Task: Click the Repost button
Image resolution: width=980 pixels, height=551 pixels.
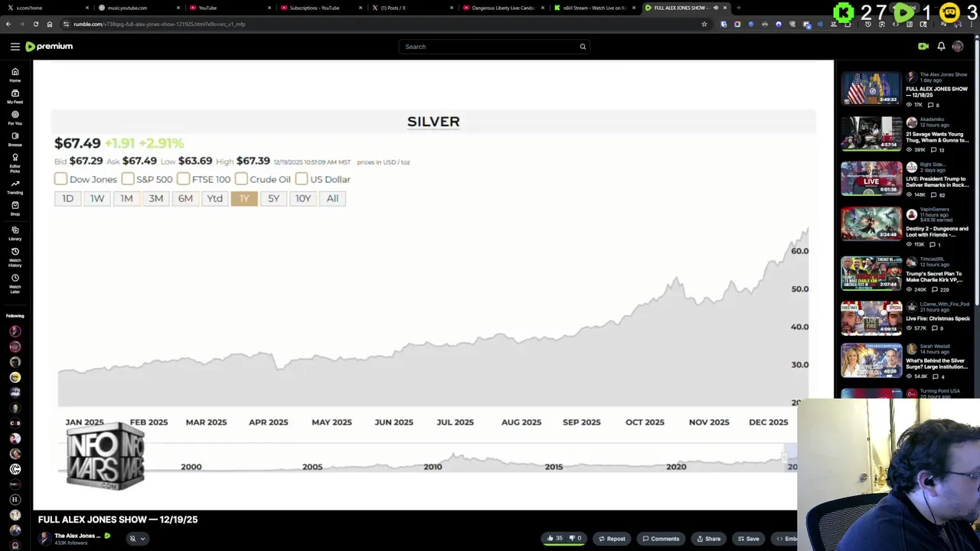Action: coord(612,538)
